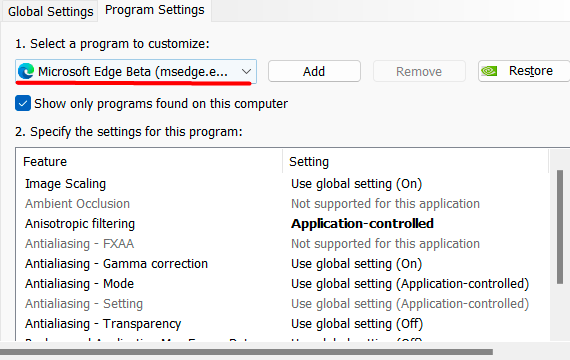This screenshot has height=360, width=570.
Task: Click the Add button
Action: tap(314, 71)
